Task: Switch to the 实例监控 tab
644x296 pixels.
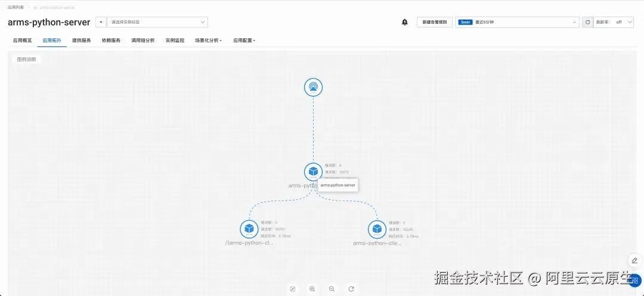Action: (175, 41)
